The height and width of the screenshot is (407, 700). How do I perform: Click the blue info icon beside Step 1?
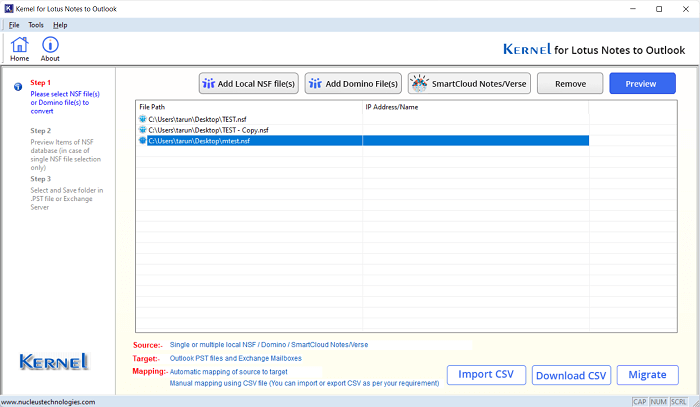[18, 87]
